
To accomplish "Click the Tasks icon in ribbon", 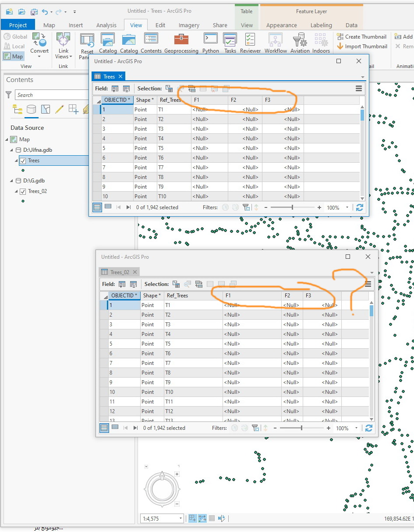I will tap(230, 43).
